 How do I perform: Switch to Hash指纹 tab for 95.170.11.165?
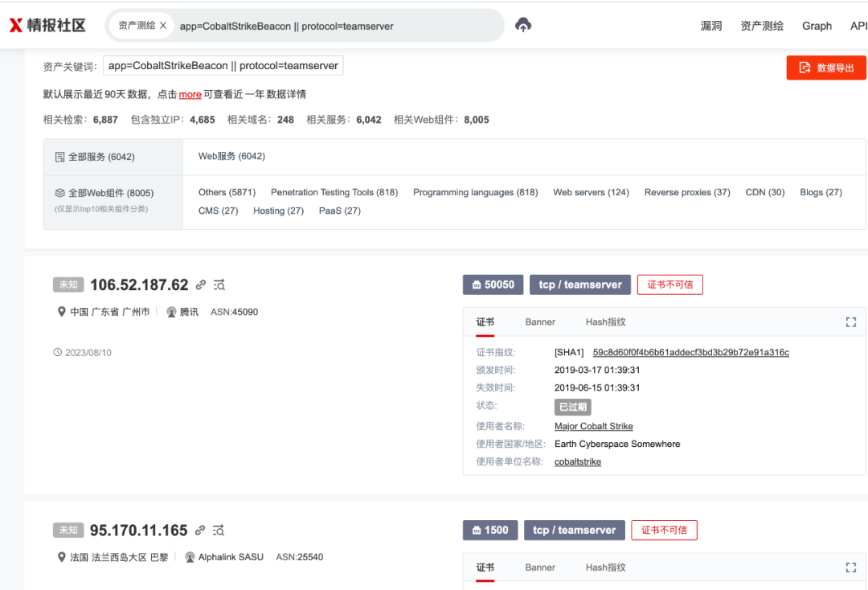(606, 567)
